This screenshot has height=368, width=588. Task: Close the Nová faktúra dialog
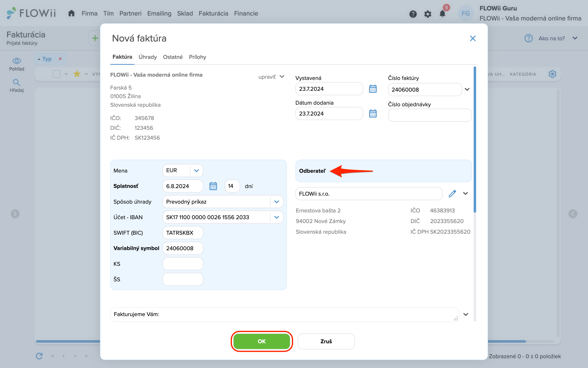tap(473, 38)
